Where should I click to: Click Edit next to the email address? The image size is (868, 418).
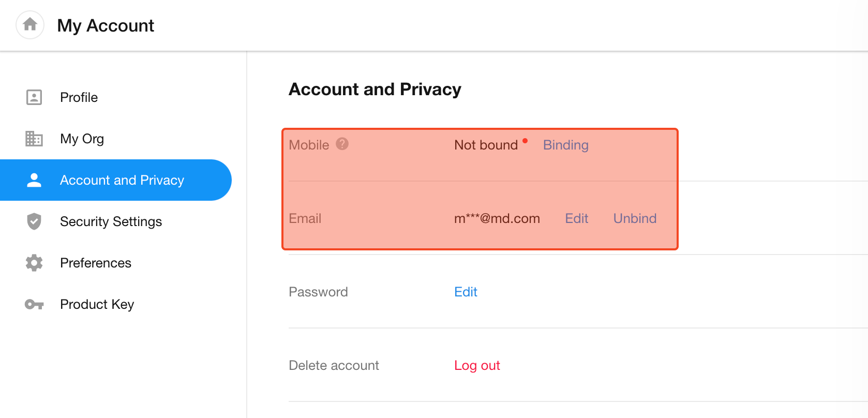click(x=576, y=218)
